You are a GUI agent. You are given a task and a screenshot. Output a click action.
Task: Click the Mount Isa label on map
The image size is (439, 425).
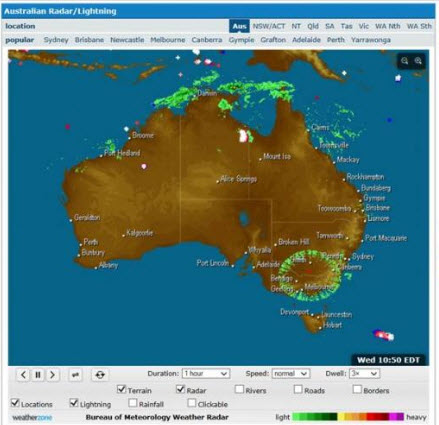point(277,156)
